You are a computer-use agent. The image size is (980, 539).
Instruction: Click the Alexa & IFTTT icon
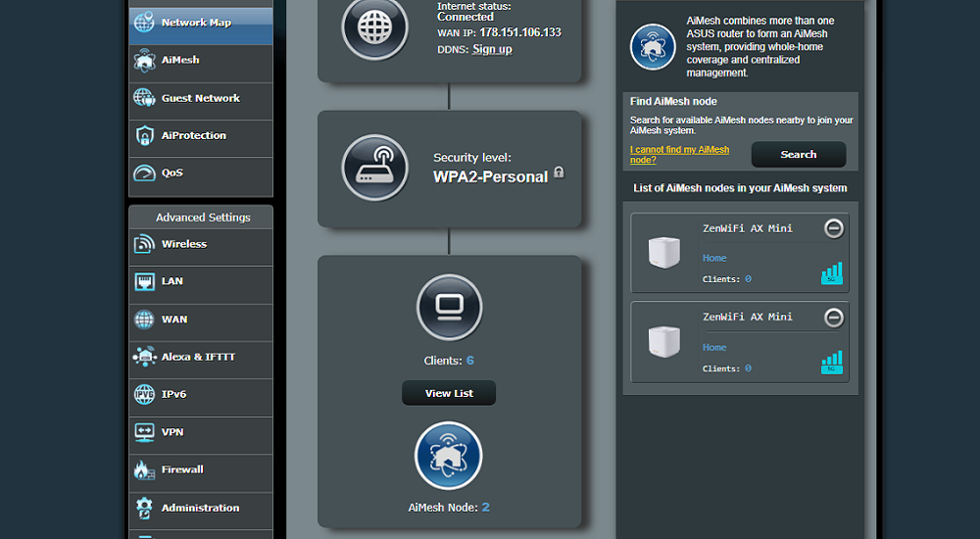pyautogui.click(x=144, y=357)
